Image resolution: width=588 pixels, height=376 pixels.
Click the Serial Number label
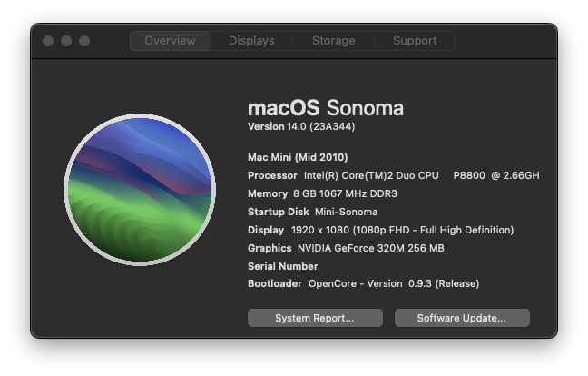pyautogui.click(x=283, y=266)
